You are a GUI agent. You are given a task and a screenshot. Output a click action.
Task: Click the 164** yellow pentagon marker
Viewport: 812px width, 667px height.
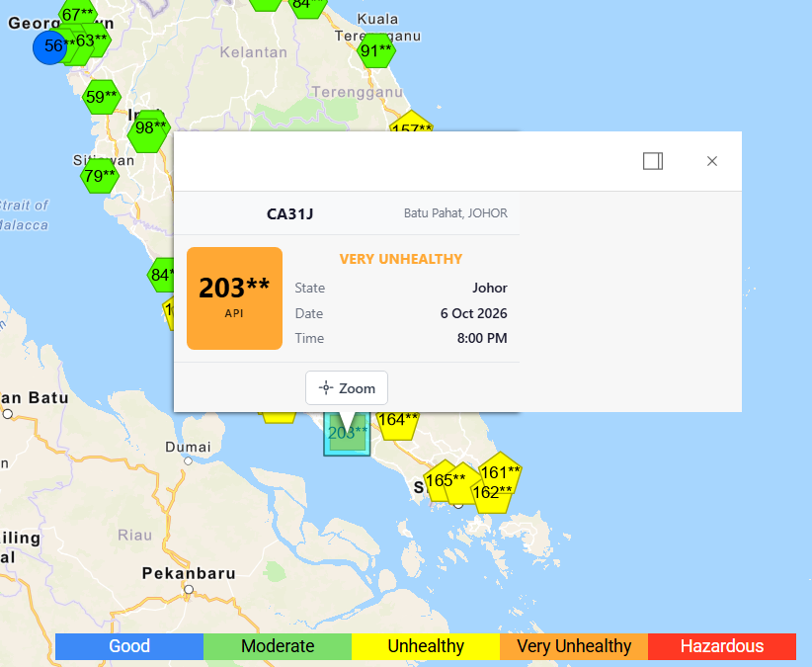point(398,424)
